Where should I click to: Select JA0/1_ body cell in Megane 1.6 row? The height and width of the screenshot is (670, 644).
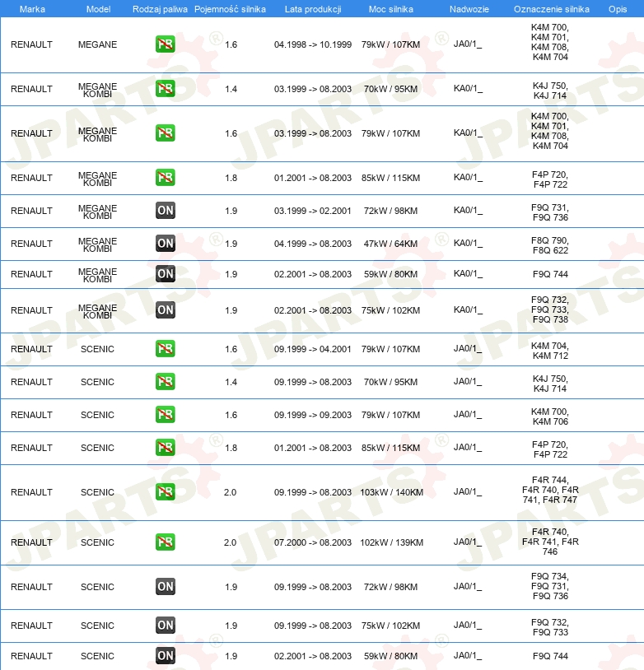coord(468,44)
